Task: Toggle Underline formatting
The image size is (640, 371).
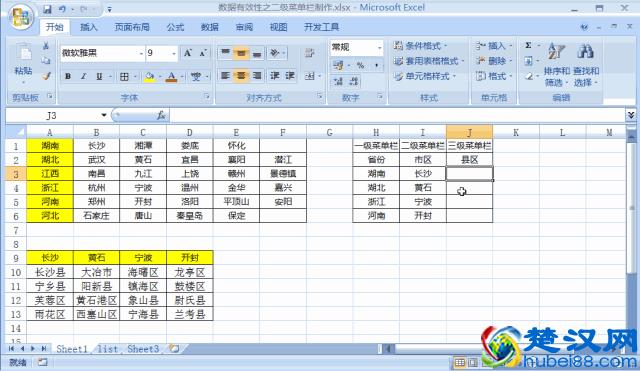Action: 99,76
